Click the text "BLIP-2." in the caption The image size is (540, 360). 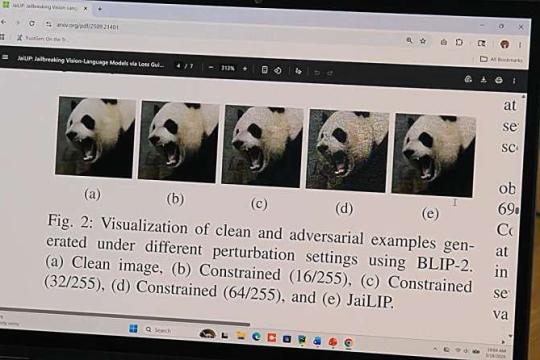445,264
